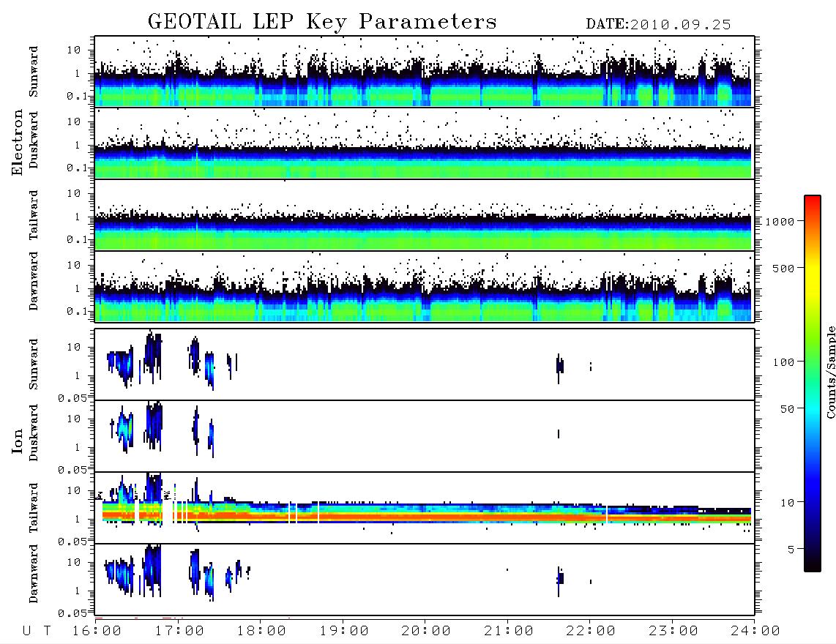This screenshot has width=836, height=644.
Task: Click the 21:00 time tick label
Action: (510, 631)
